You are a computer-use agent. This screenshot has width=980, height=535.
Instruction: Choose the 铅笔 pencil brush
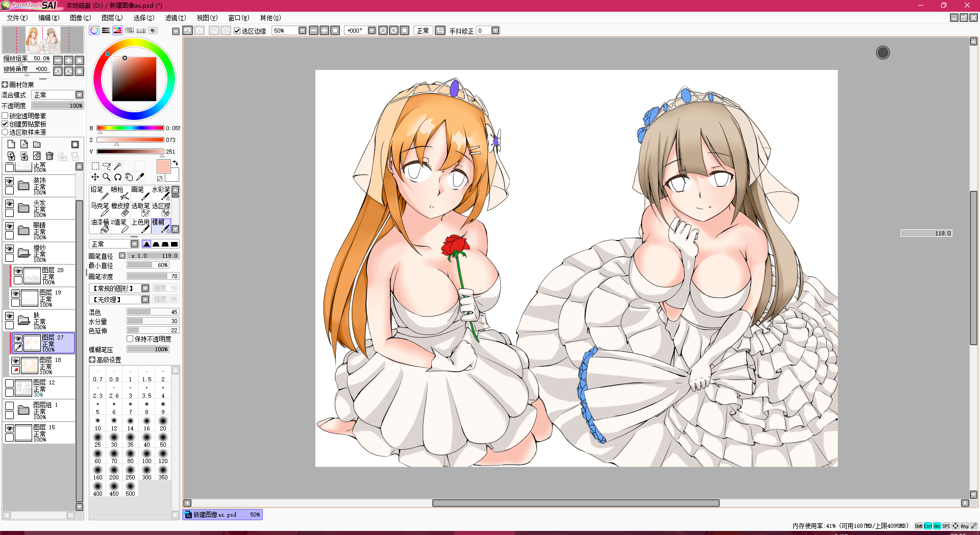[x=100, y=193]
